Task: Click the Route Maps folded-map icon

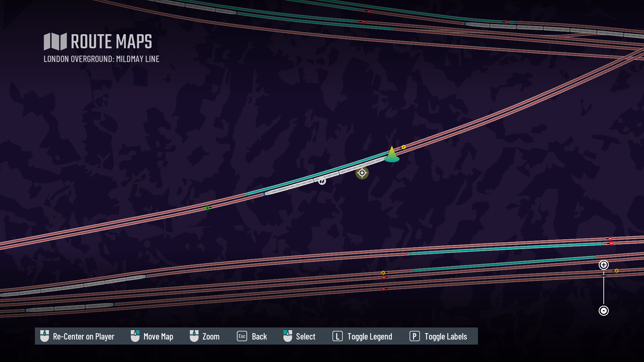Action: [x=55, y=42]
